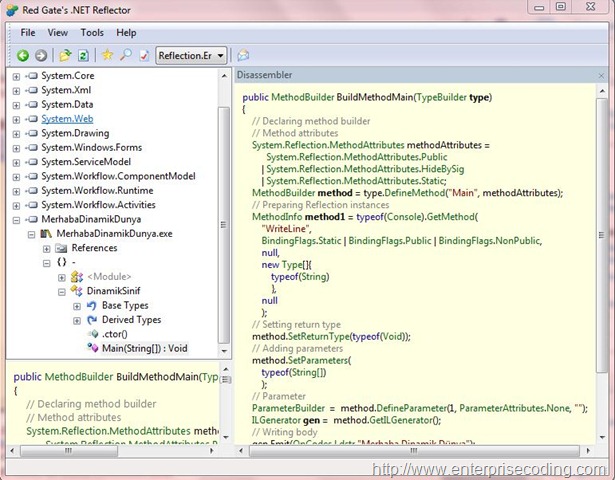Expand the System.Drawing assembly node

[16, 134]
